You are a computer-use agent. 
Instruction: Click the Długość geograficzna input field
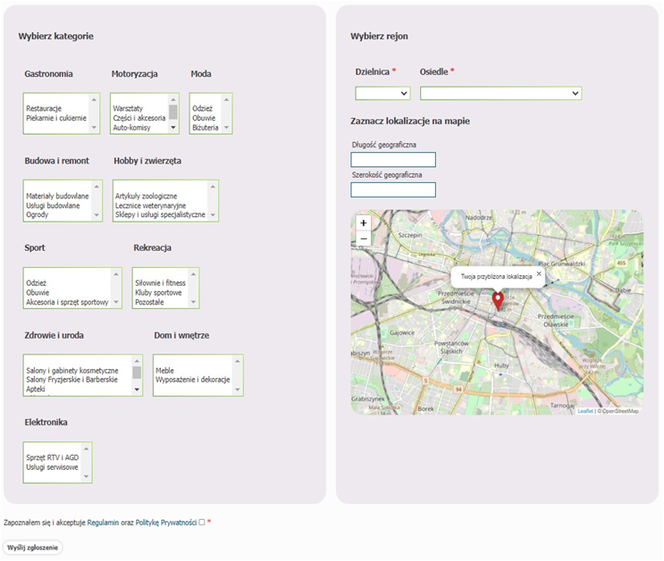[393, 160]
